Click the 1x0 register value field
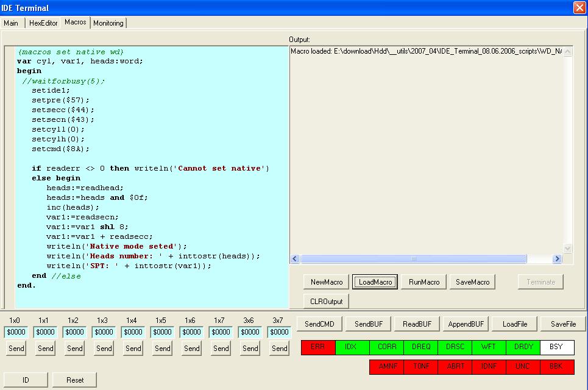Screen dimensions: 588x390 (16, 332)
